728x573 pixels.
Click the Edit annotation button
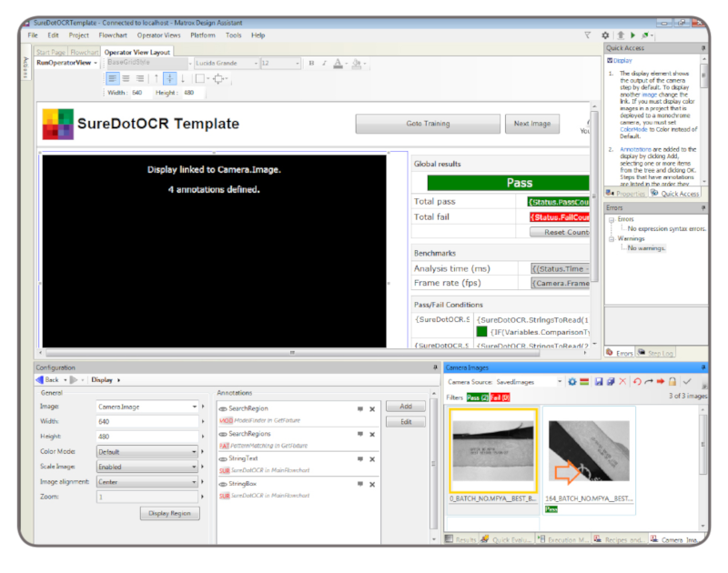tap(405, 422)
